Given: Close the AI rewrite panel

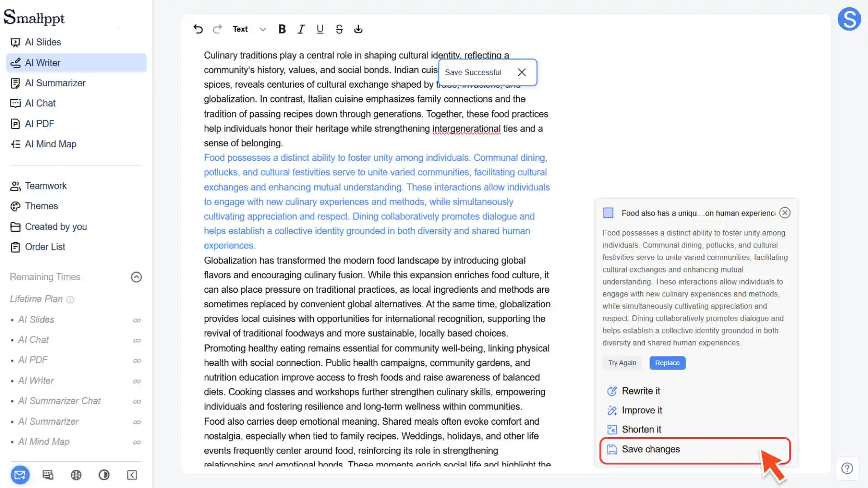Looking at the screenshot, I should pos(785,213).
